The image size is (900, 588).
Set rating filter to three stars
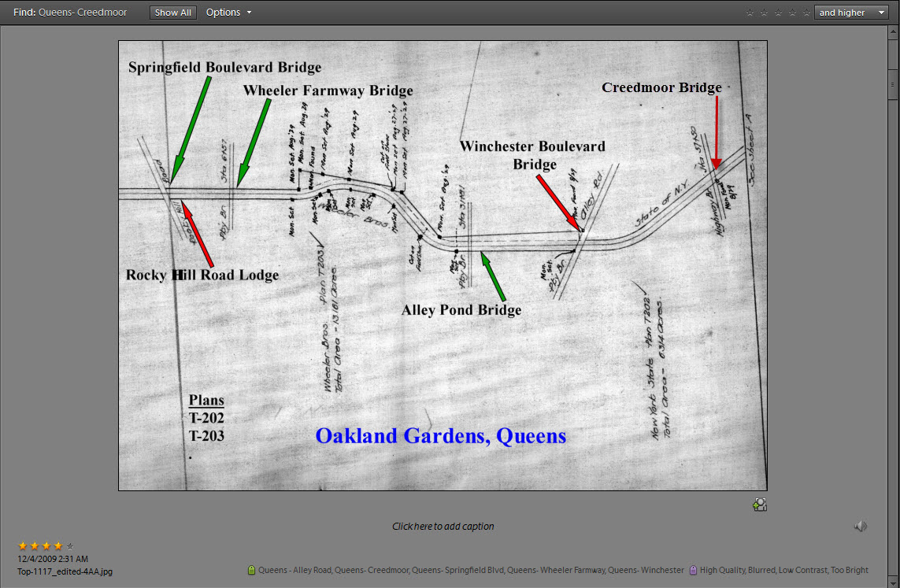coord(778,13)
